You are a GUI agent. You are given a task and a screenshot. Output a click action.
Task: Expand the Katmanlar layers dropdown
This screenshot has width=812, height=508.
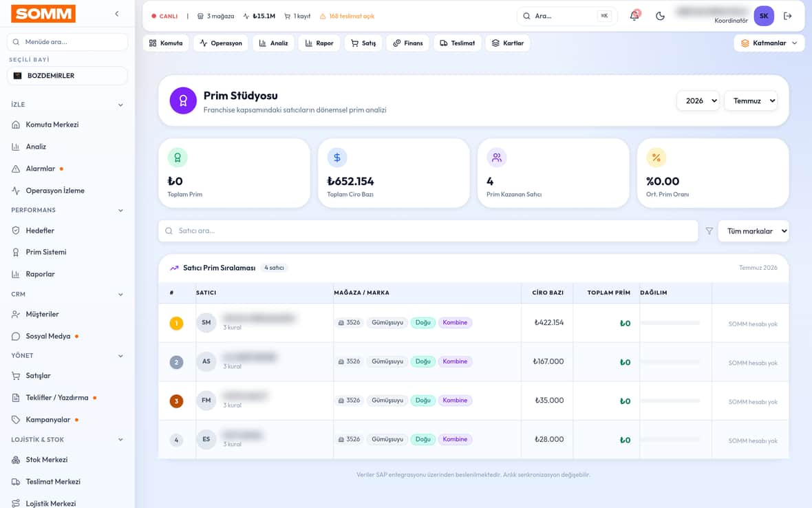point(769,43)
